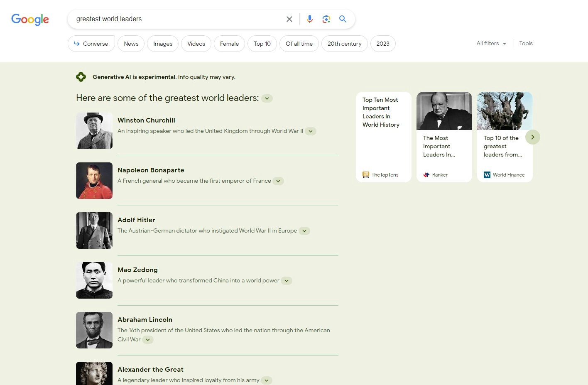Open Top Ten Most Important Leaders card
The image size is (588, 385).
pos(384,137)
